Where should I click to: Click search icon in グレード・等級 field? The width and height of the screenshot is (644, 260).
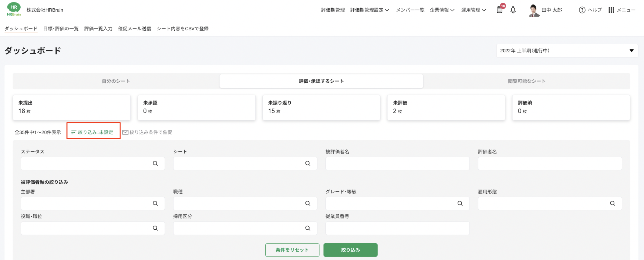coord(460,203)
